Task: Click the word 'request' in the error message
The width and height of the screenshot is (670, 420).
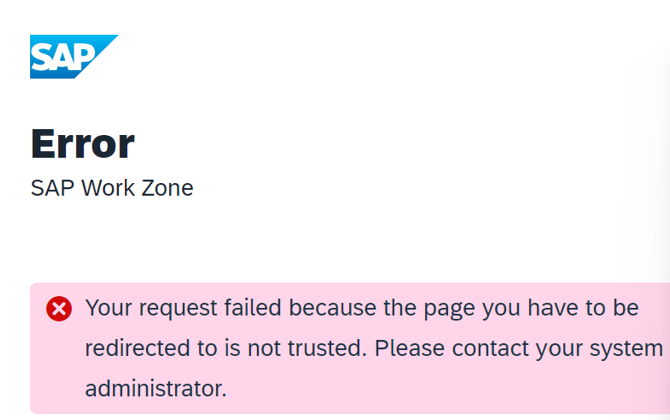Action: 178,309
